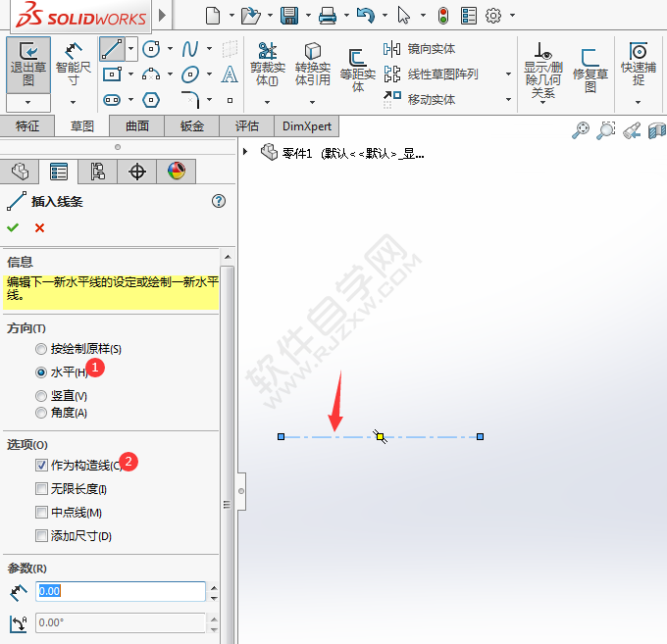Select the Spline sketch tool
This screenshot has height=644, width=667.
(190, 49)
